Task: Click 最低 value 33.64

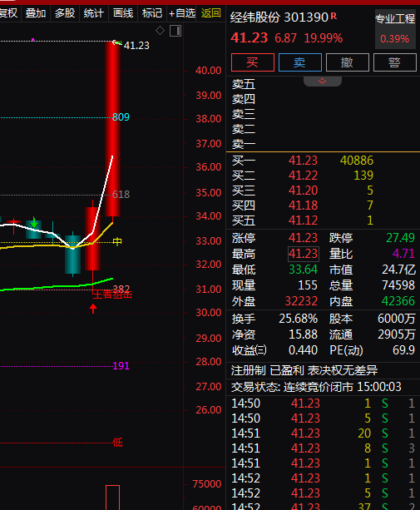Action: 303,270
